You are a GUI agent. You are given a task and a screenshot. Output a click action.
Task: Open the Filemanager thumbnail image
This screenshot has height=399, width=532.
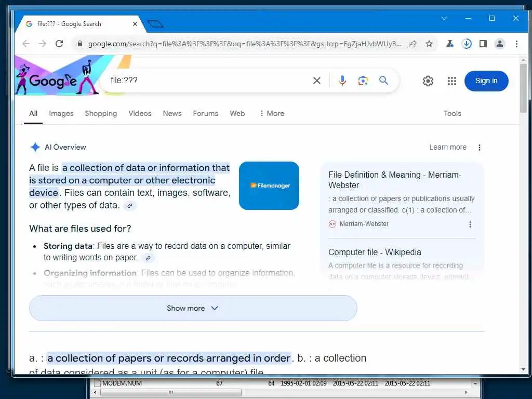point(269,185)
